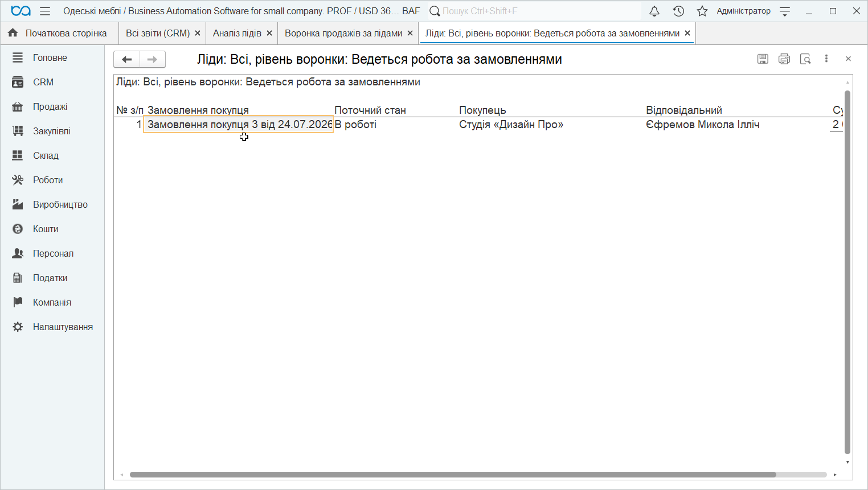Close the Воронка продажів за лідами tab

[410, 33]
